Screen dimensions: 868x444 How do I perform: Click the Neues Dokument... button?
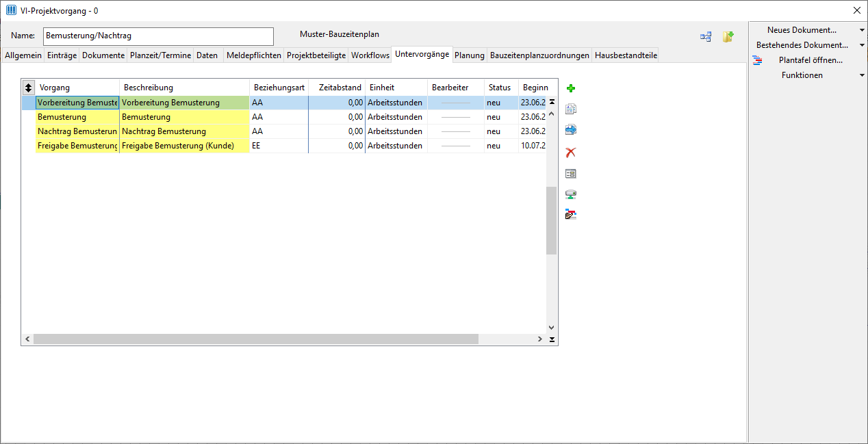coord(802,30)
